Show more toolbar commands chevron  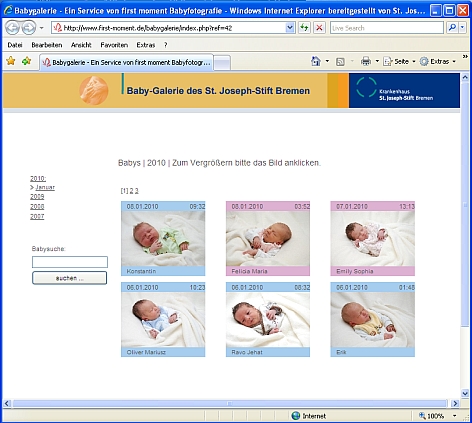coord(465,57)
